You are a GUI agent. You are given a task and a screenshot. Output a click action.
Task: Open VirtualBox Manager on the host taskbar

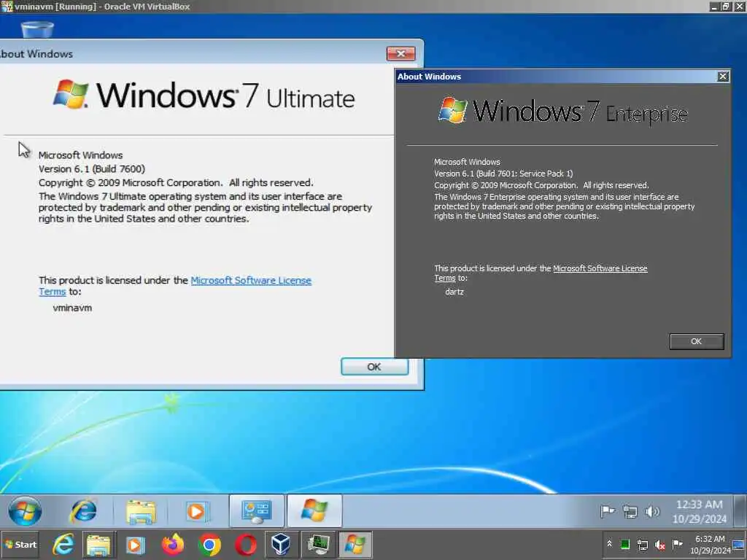tap(281, 544)
